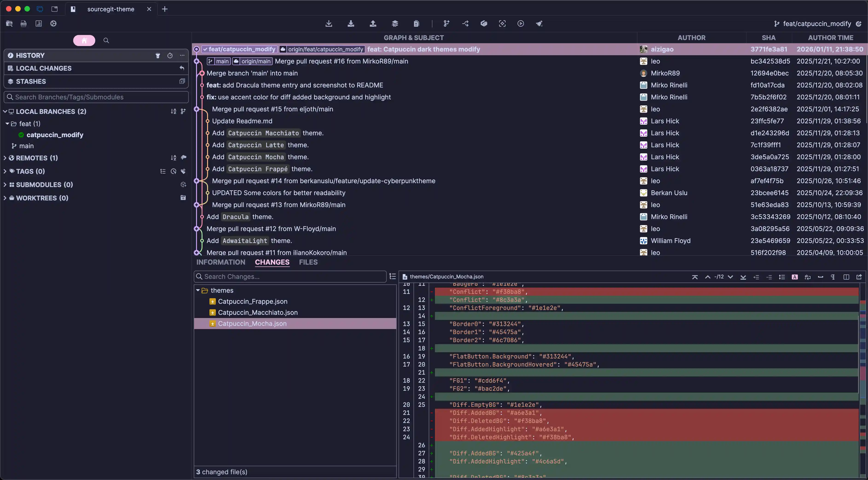868x480 pixels.
Task: Switch to the FILES tab
Action: pyautogui.click(x=308, y=262)
